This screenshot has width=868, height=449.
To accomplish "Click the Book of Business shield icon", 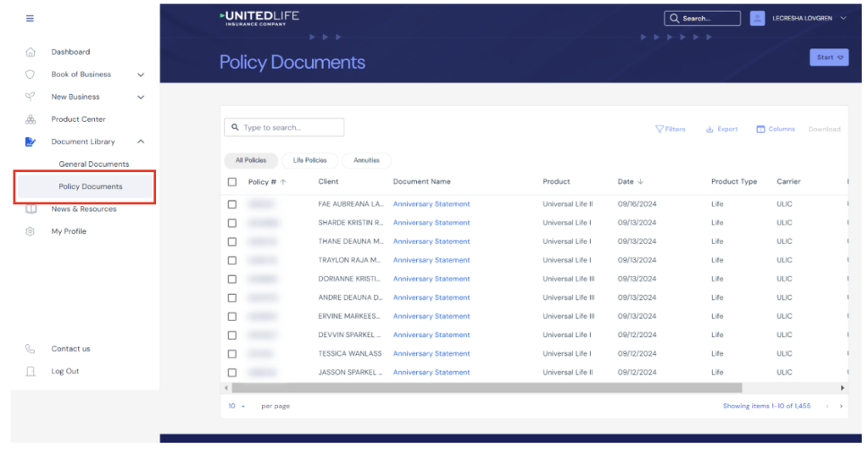I will click(31, 74).
